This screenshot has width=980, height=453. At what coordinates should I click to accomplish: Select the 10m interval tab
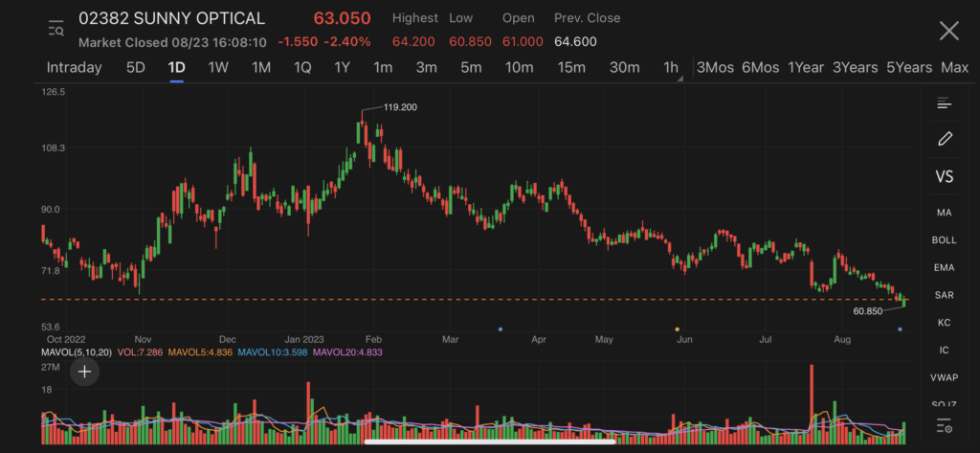520,68
